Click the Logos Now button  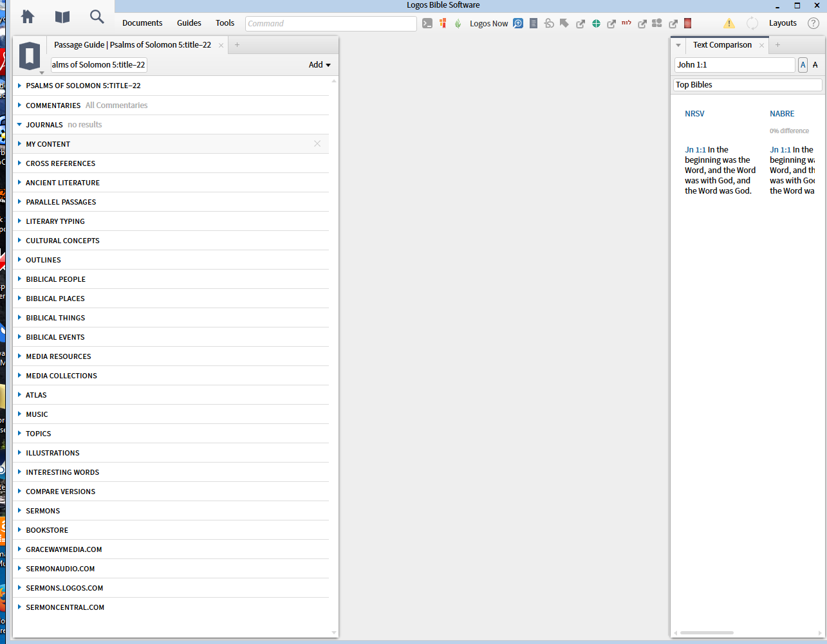(x=488, y=24)
